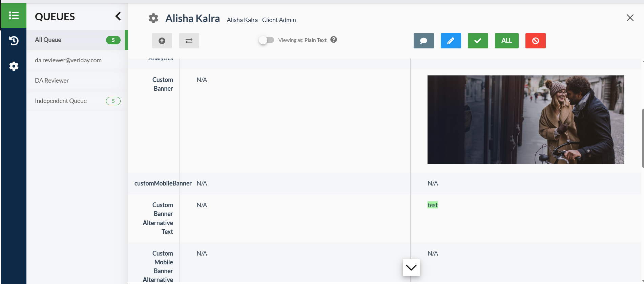Click the green ALL approve button
Screen dimensions: 644x284
click(x=506, y=41)
